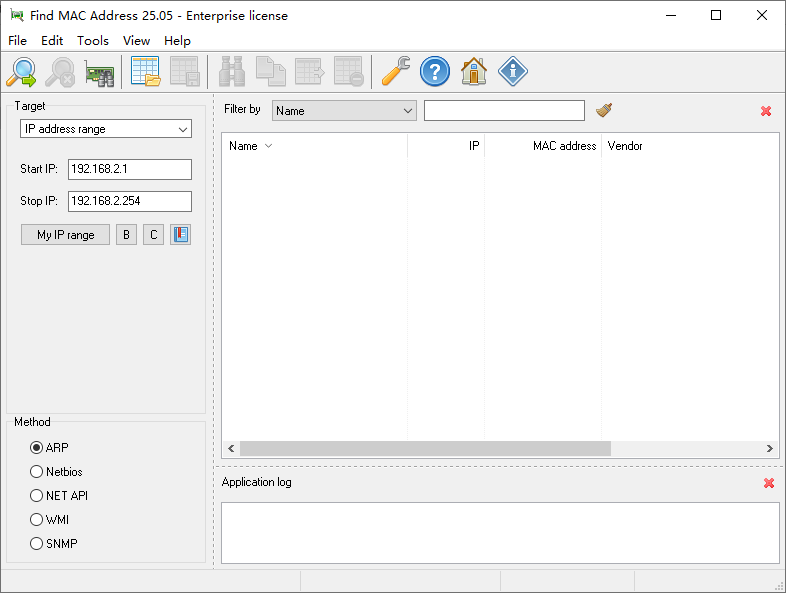
Task: Open report with the table folder icon
Action: pyautogui.click(x=145, y=71)
